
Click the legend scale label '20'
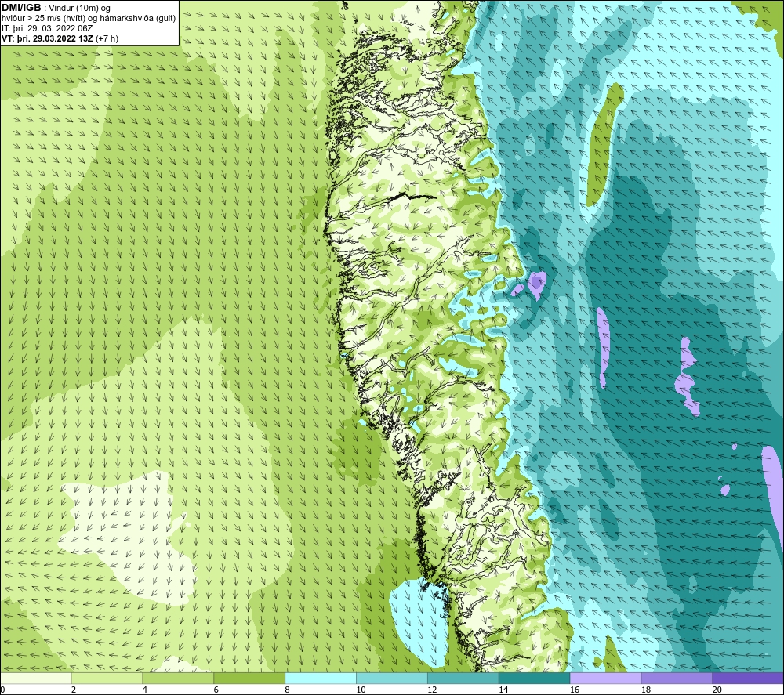(717, 690)
